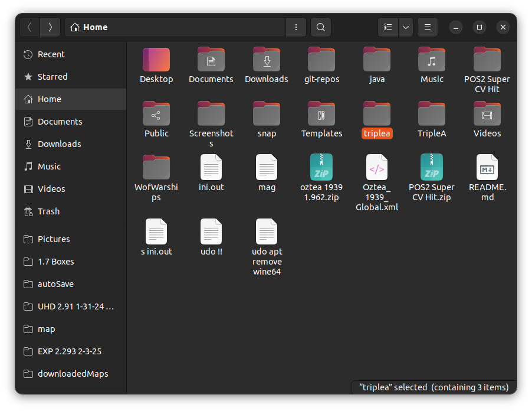
Task: Open the Screenshots folder
Action: (x=211, y=114)
